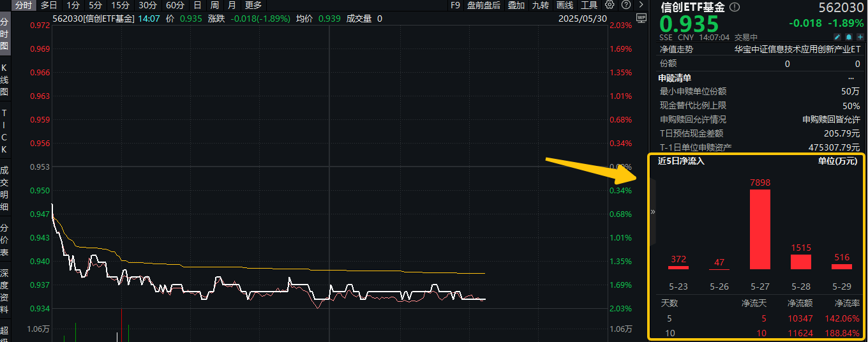This screenshot has width=868, height=342.
Task: Open 申赎清单 more options ellipsis
Action: pos(850,78)
